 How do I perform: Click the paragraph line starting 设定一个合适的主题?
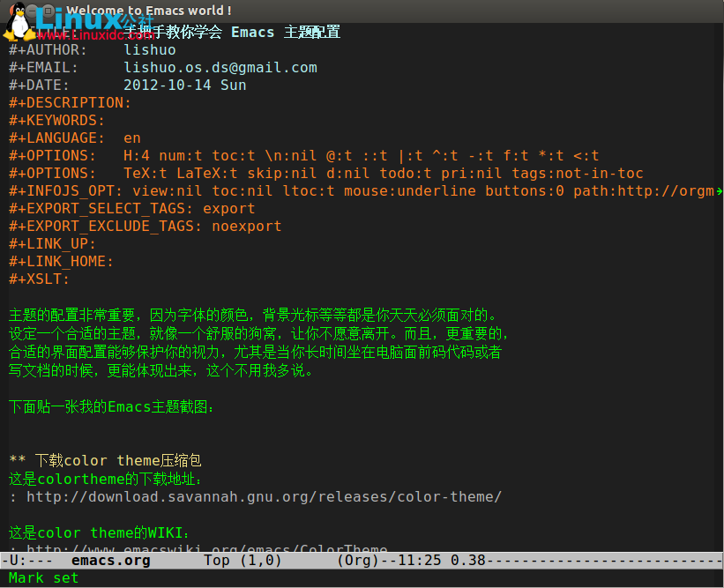pyautogui.click(x=258, y=333)
